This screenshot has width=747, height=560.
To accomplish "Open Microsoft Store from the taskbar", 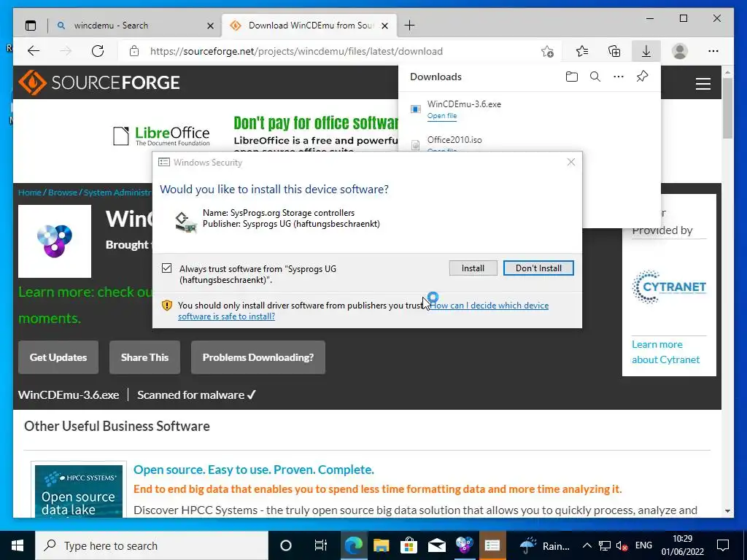I will [409, 545].
